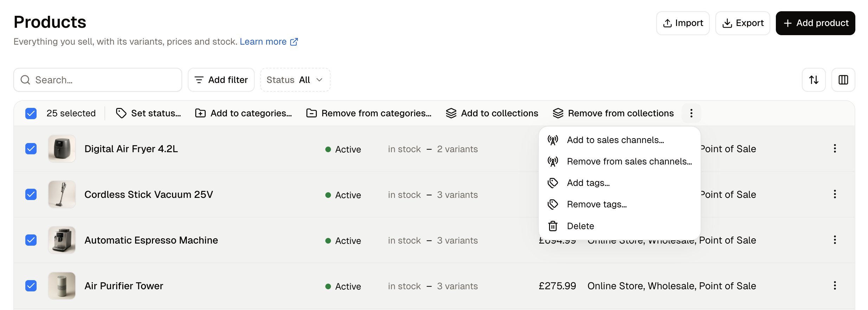The height and width of the screenshot is (310, 868).
Task: Open the column visibility settings
Action: (843, 80)
